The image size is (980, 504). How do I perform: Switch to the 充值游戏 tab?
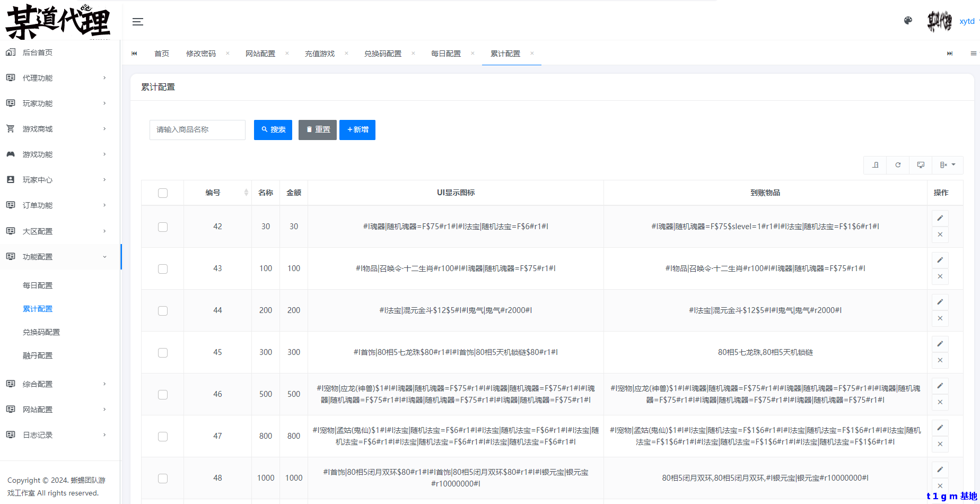pos(319,54)
